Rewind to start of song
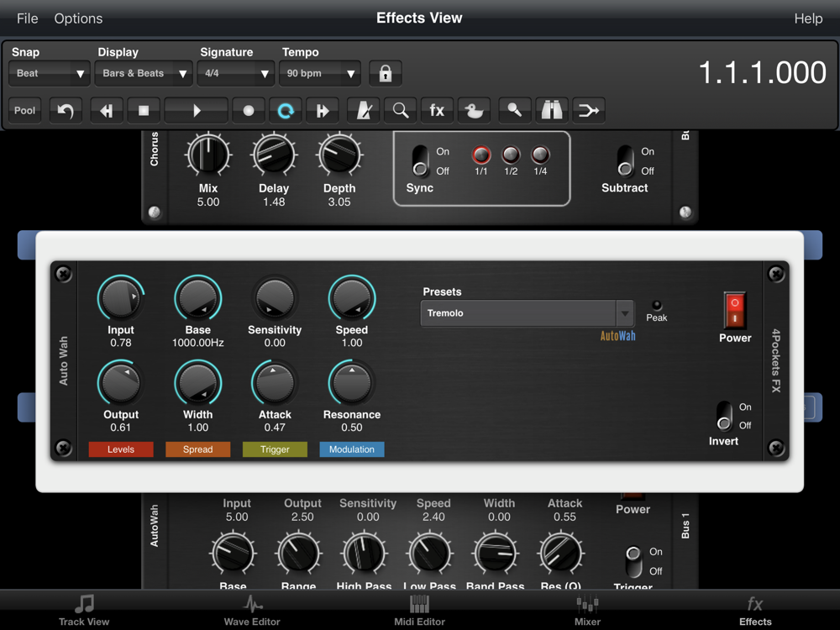The image size is (840, 630). (x=107, y=111)
